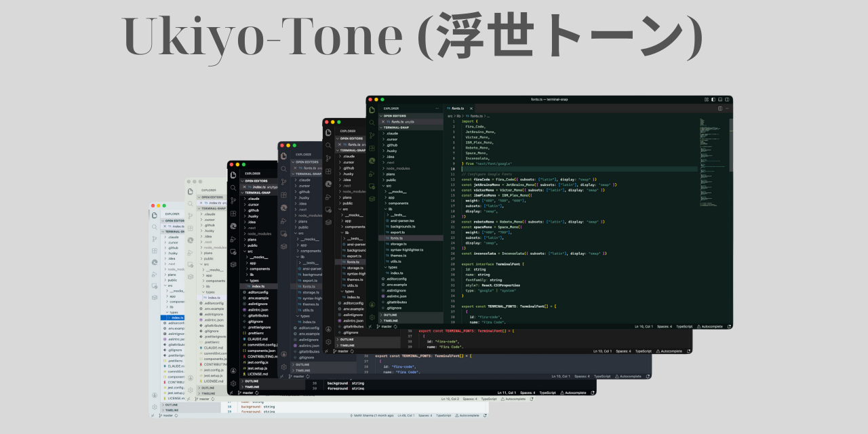
Task: Select highlighted index.ts in white leftmost window
Action: 172,317
